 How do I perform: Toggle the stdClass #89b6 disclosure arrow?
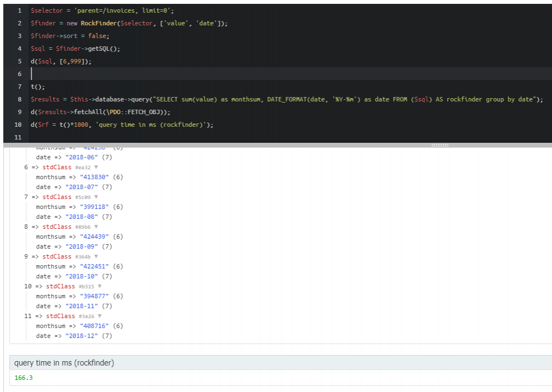(96, 227)
